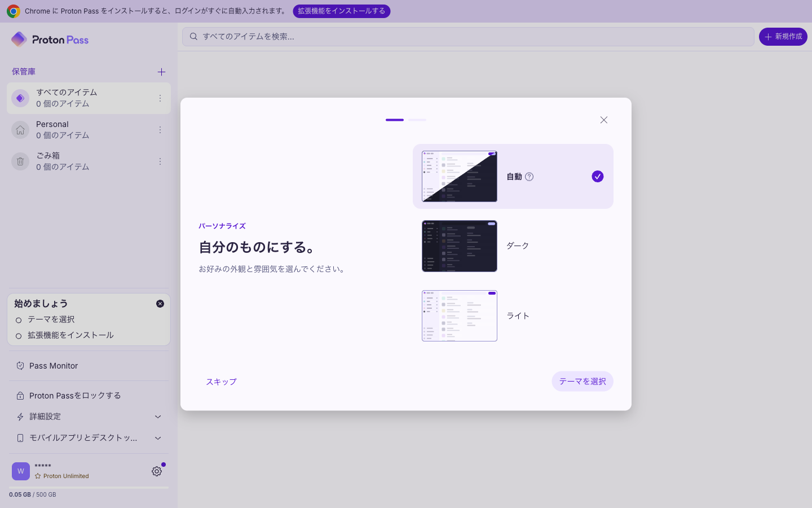Click the 保管庫 section heading

pyautogui.click(x=24, y=72)
